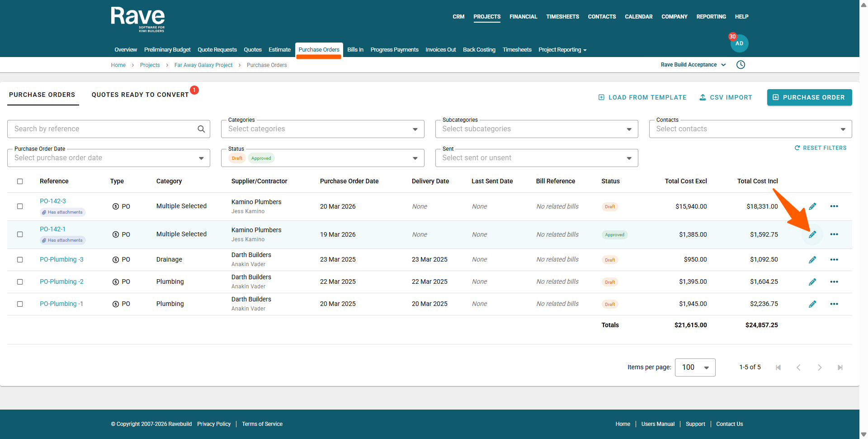Go to the last page arrow
The width and height of the screenshot is (868, 439).
[x=840, y=367]
